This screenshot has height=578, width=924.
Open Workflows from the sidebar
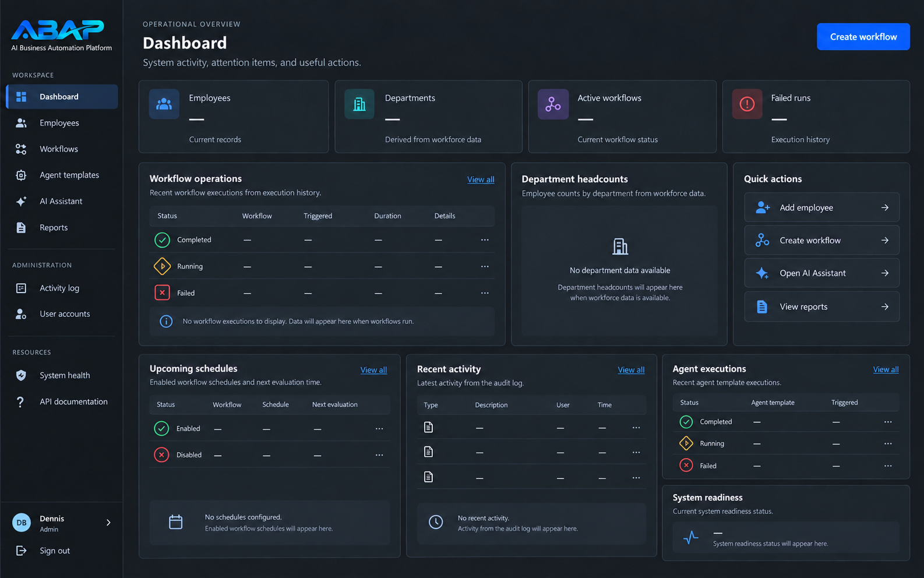62,149
